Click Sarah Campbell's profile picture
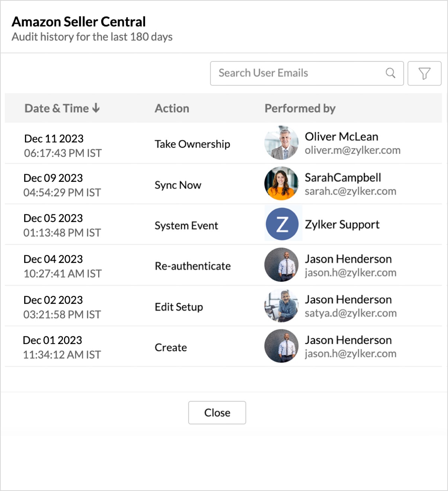Image resolution: width=448 pixels, height=491 pixels. (281, 183)
